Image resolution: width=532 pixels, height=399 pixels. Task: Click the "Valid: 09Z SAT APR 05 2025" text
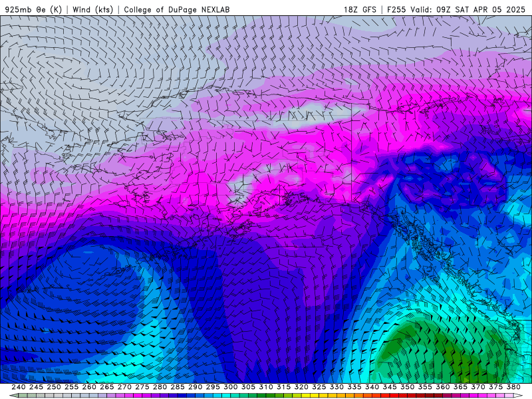coord(468,9)
